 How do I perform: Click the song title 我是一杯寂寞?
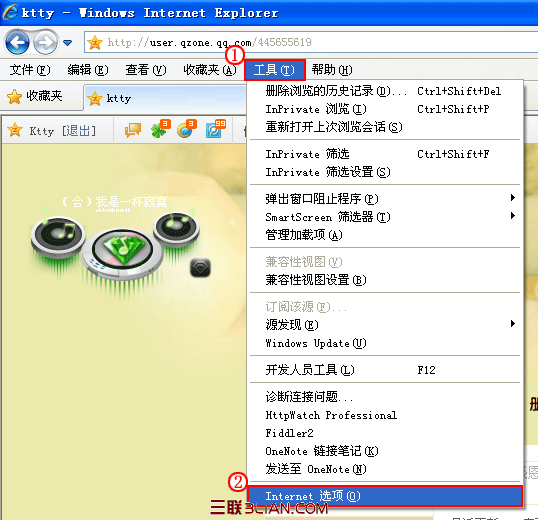coord(131,202)
